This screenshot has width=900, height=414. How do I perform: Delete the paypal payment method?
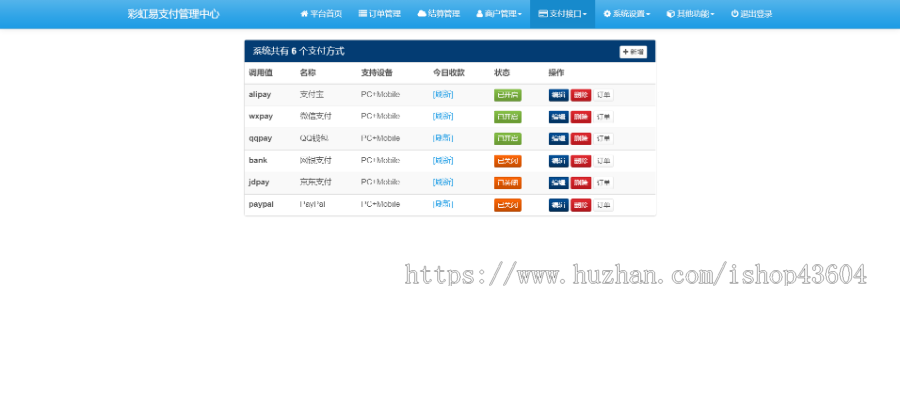click(x=581, y=205)
